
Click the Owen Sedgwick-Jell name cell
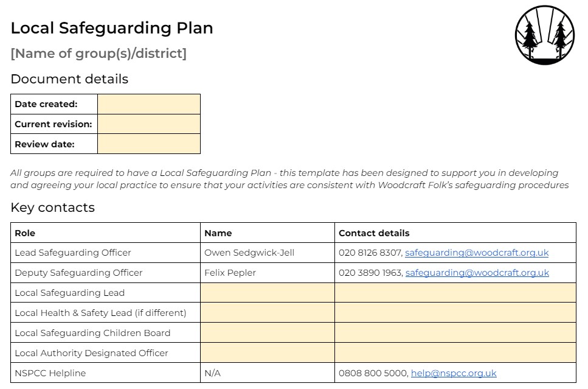pyautogui.click(x=249, y=253)
